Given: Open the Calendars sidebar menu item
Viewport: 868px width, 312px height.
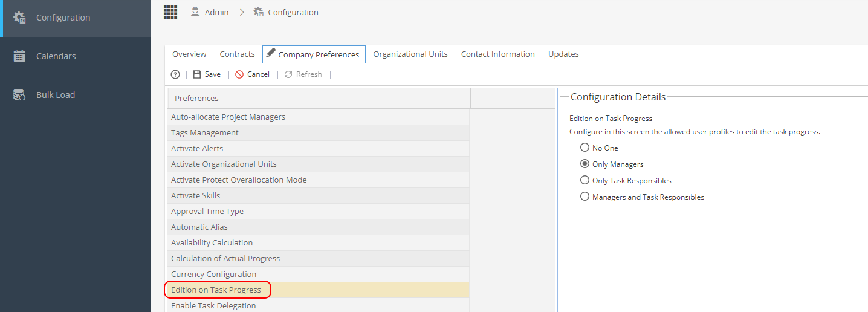Looking at the screenshot, I should pyautogui.click(x=76, y=56).
